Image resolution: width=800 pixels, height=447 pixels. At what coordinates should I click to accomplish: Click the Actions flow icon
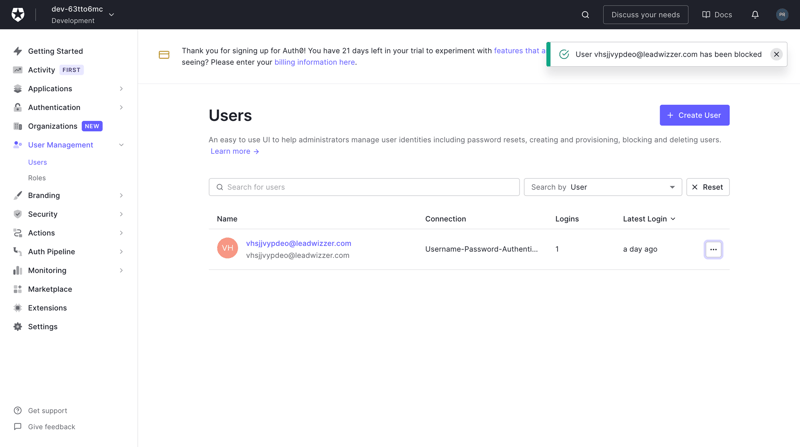(18, 233)
